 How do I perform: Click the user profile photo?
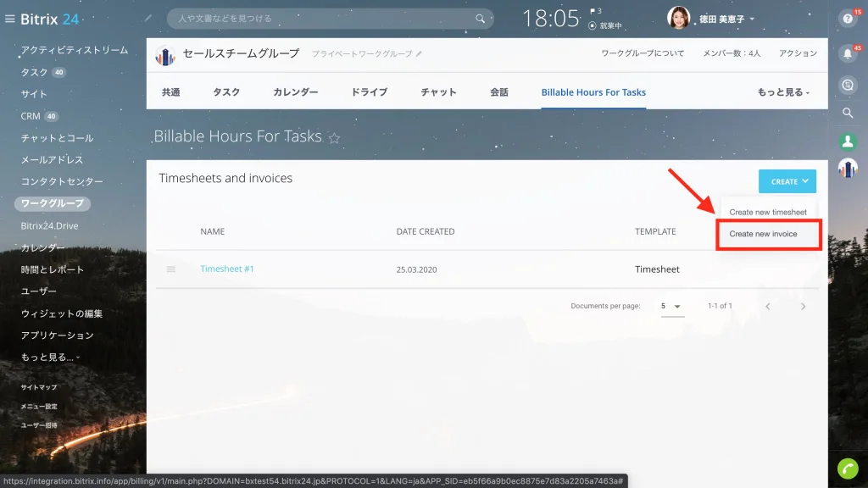click(678, 19)
